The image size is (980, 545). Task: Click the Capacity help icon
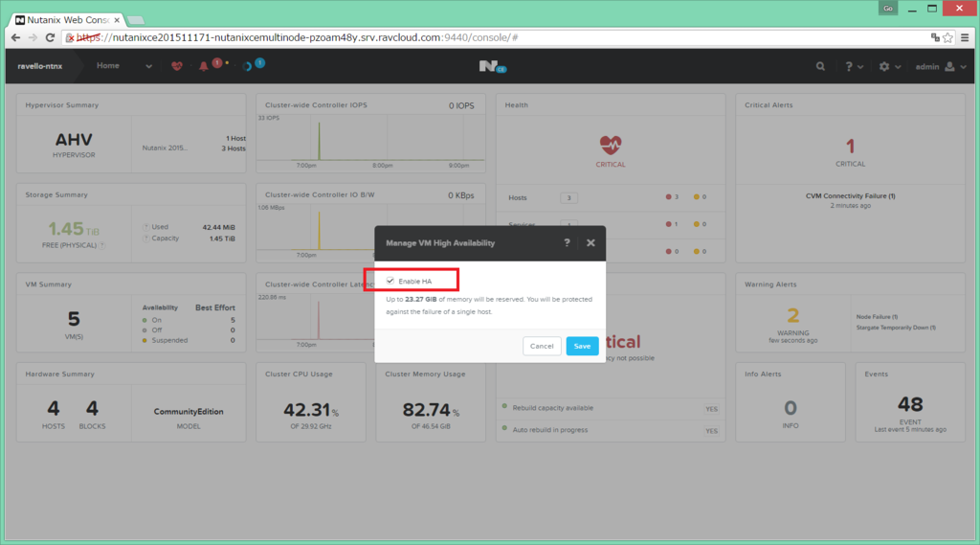[x=146, y=238]
